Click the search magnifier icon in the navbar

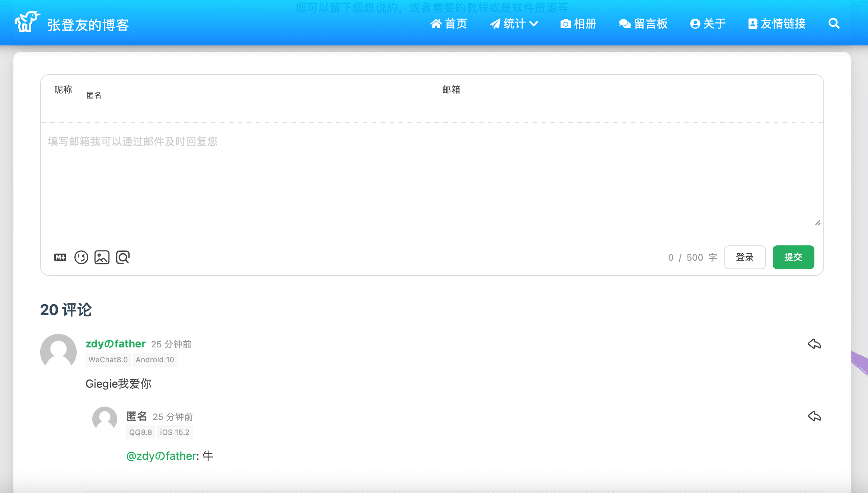pyautogui.click(x=834, y=24)
